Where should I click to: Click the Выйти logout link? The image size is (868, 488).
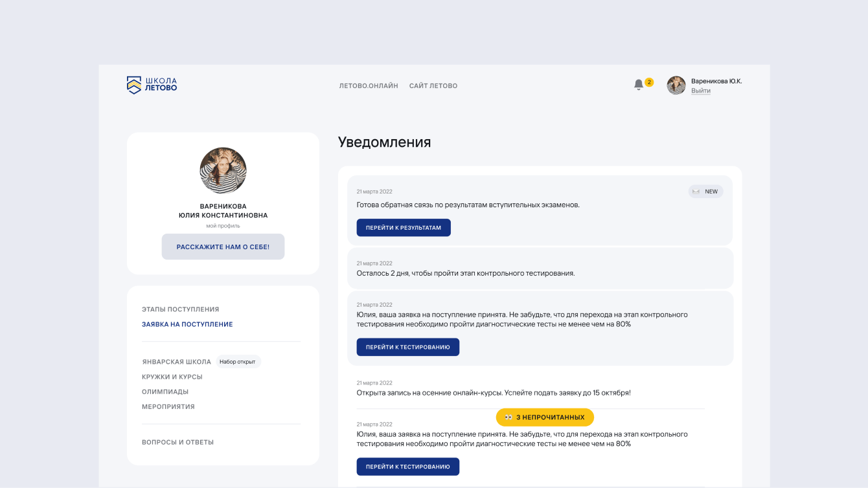[x=701, y=91]
